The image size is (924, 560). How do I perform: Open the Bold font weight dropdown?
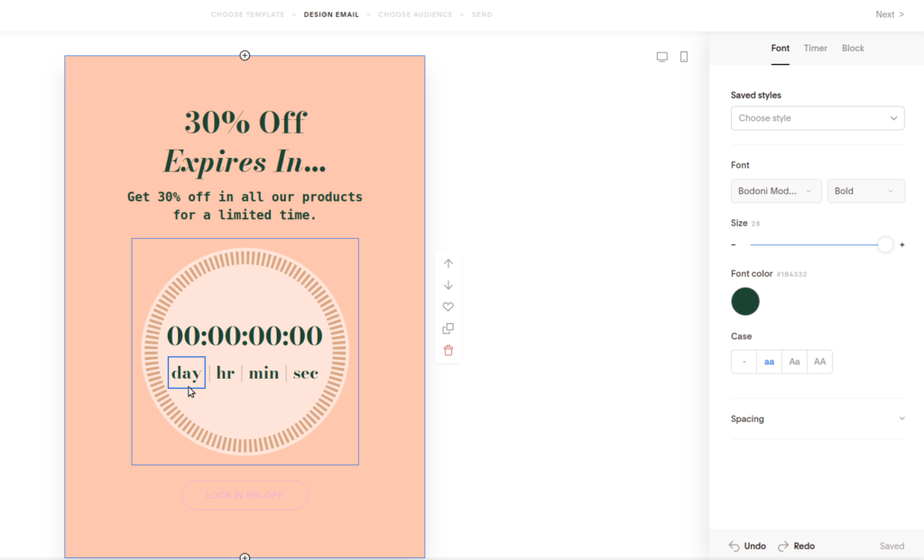click(865, 191)
